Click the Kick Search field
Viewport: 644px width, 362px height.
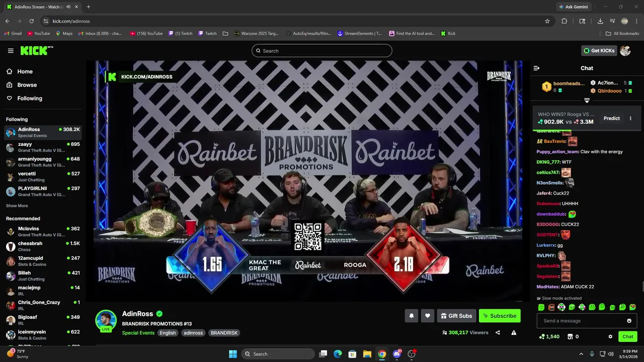click(322, 51)
